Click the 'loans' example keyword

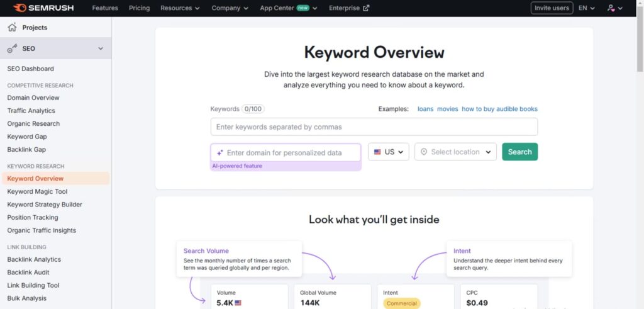[x=426, y=109]
